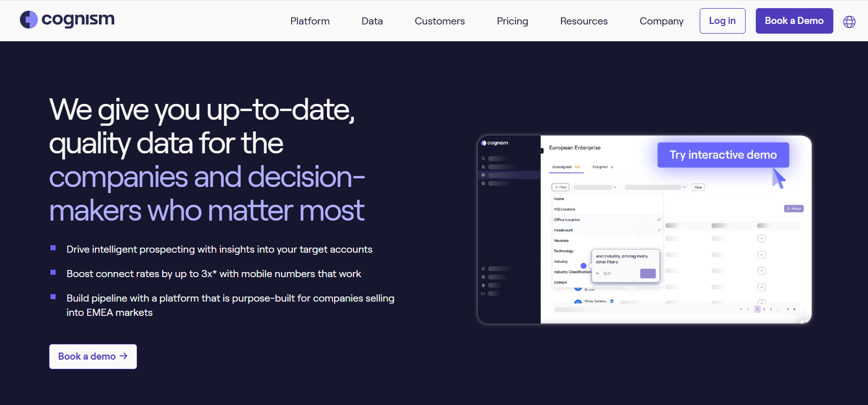Click the refresh icon in demo sidebar bottom
The height and width of the screenshot is (405, 868).
tap(483, 268)
